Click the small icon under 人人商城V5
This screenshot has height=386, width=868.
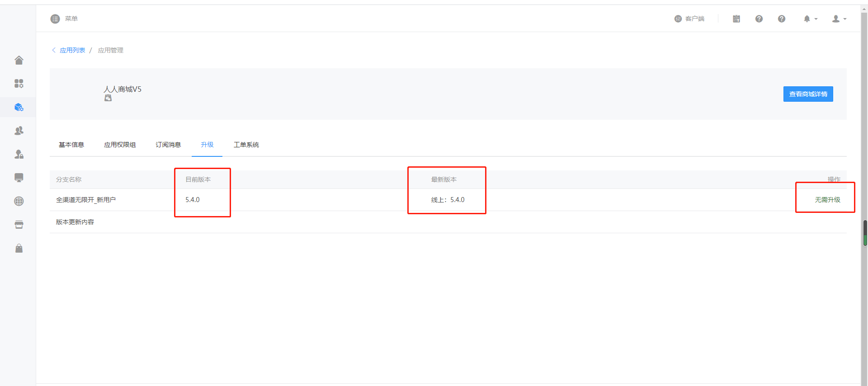click(108, 98)
